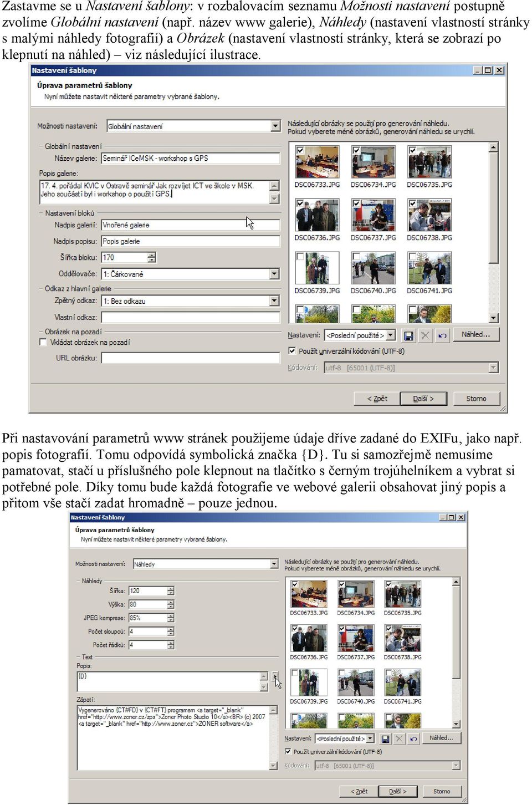Image resolution: width=532 pixels, height=805 pixels.
Task: Undo arrow icon in Globální nastavení dialog
Action: 442,335
